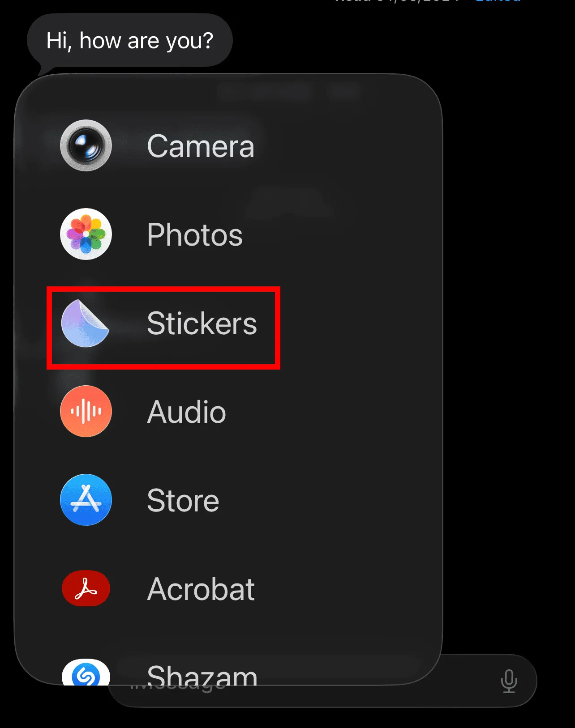The image size is (575, 728).
Task: Tap the "Hi, how are you?" message bubble
Action: pyautogui.click(x=130, y=41)
